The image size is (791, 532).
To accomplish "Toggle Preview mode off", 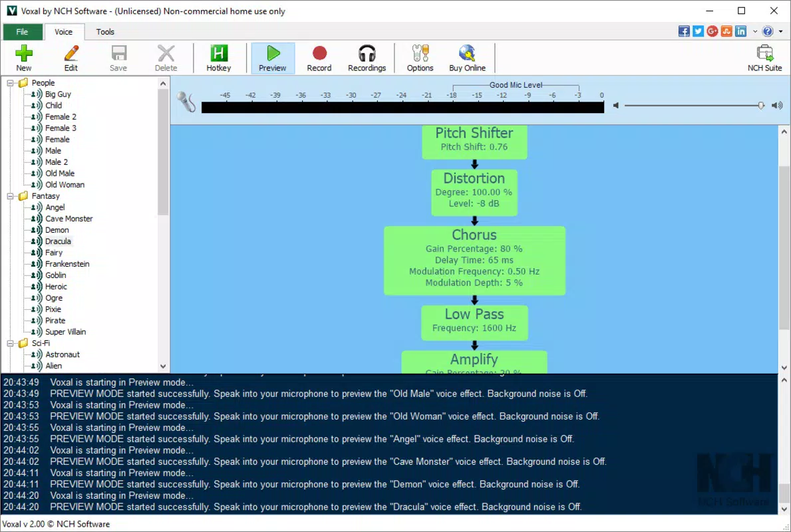I will [272, 58].
